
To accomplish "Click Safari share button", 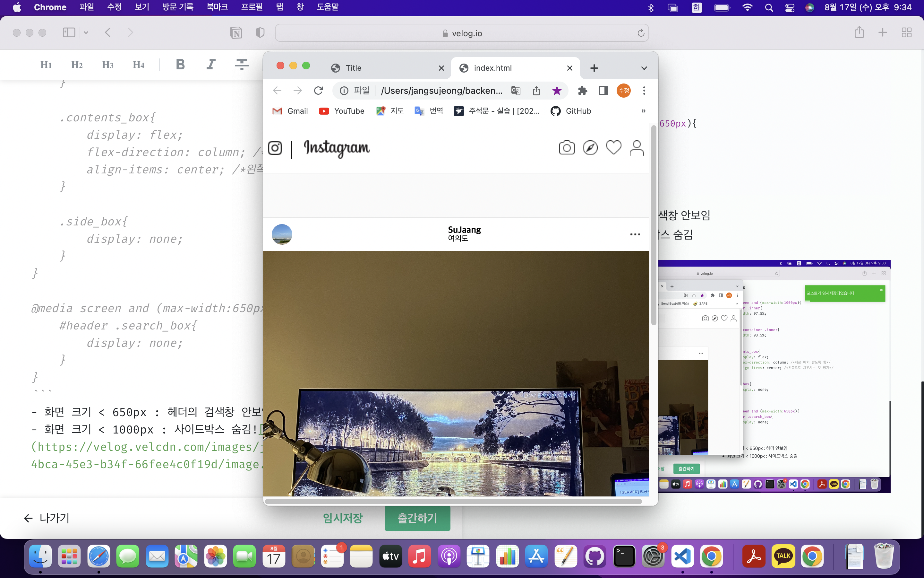I will pyautogui.click(x=859, y=32).
